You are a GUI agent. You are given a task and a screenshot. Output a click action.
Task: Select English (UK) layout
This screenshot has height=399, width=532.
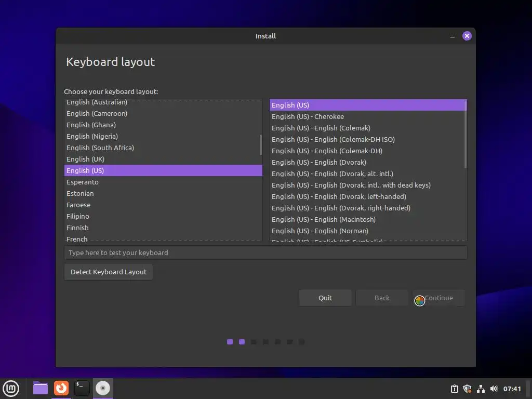click(x=163, y=159)
